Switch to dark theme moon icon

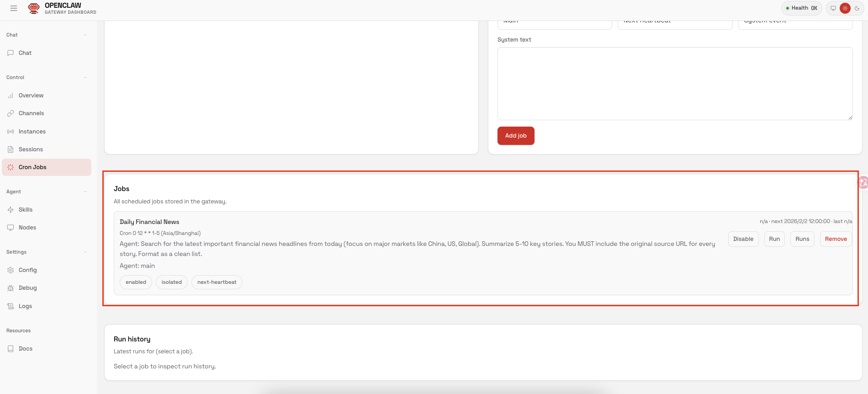tap(857, 8)
